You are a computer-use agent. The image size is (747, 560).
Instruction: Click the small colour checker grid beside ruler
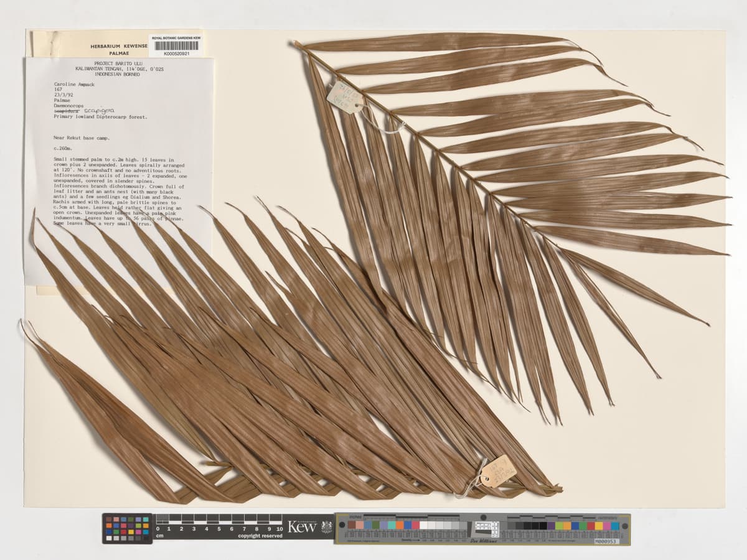[127, 528]
